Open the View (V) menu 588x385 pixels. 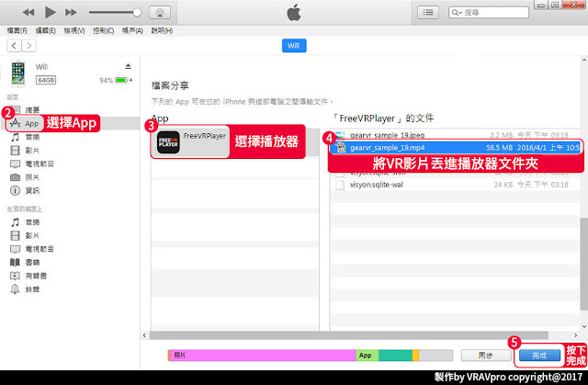point(74,30)
